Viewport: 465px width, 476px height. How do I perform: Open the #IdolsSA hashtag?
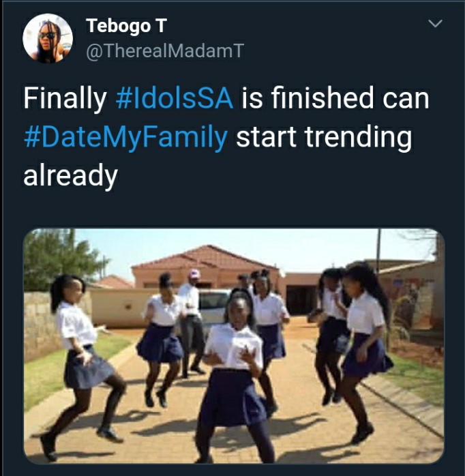[x=175, y=98]
